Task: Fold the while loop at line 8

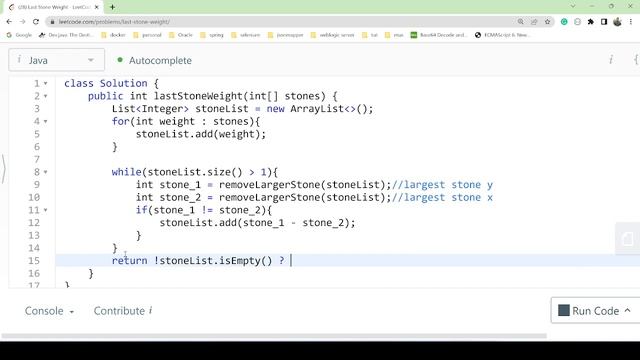Action: [x=45, y=172]
